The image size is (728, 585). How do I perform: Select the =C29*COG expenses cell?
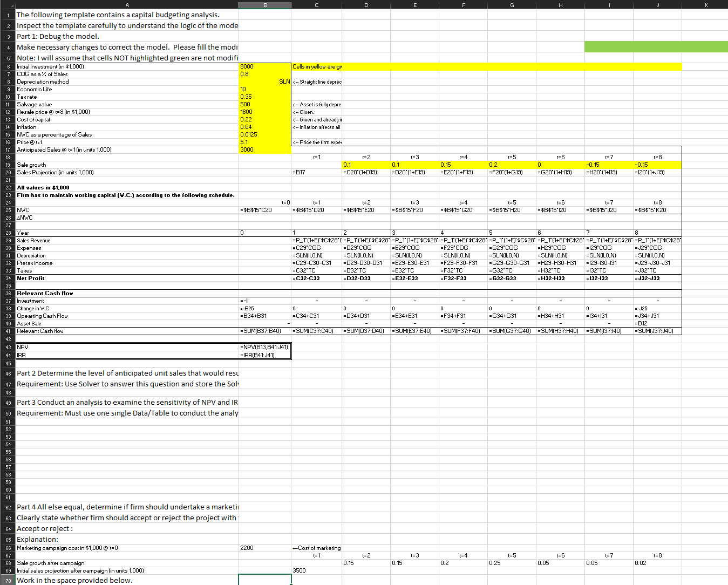(317, 248)
